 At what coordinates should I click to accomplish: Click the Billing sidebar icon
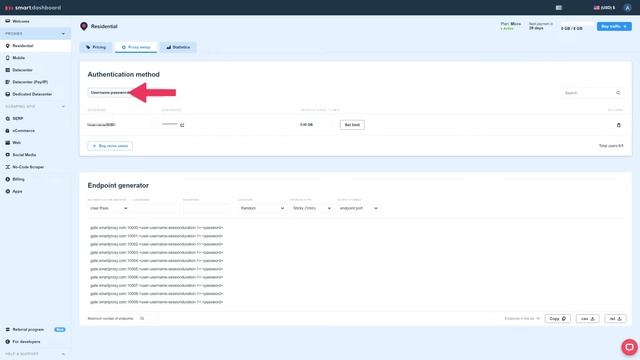click(x=7, y=179)
